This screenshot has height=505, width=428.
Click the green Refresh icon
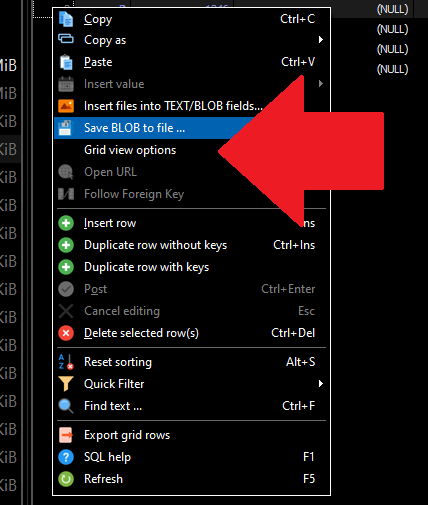pyautogui.click(x=66, y=479)
